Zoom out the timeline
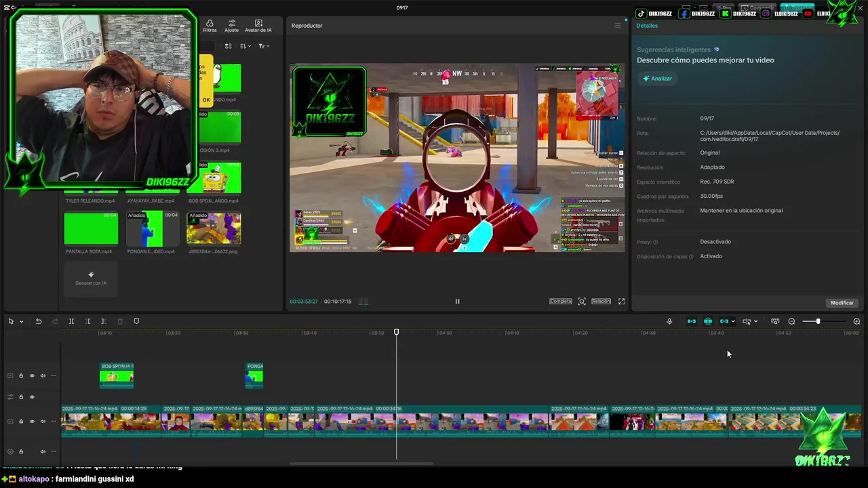This screenshot has width=868, height=488. point(791,321)
